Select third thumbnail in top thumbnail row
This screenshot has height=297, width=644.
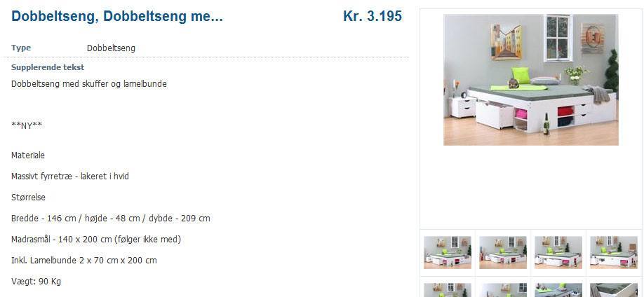pos(558,252)
